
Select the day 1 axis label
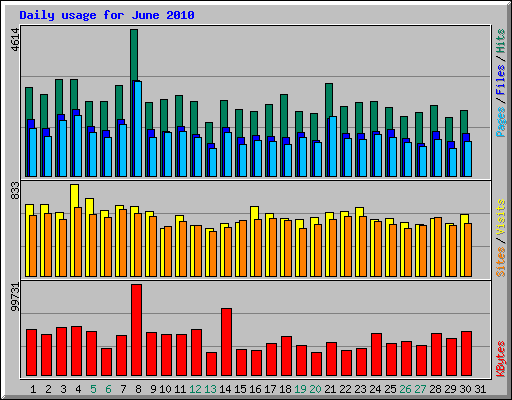pyautogui.click(x=33, y=389)
